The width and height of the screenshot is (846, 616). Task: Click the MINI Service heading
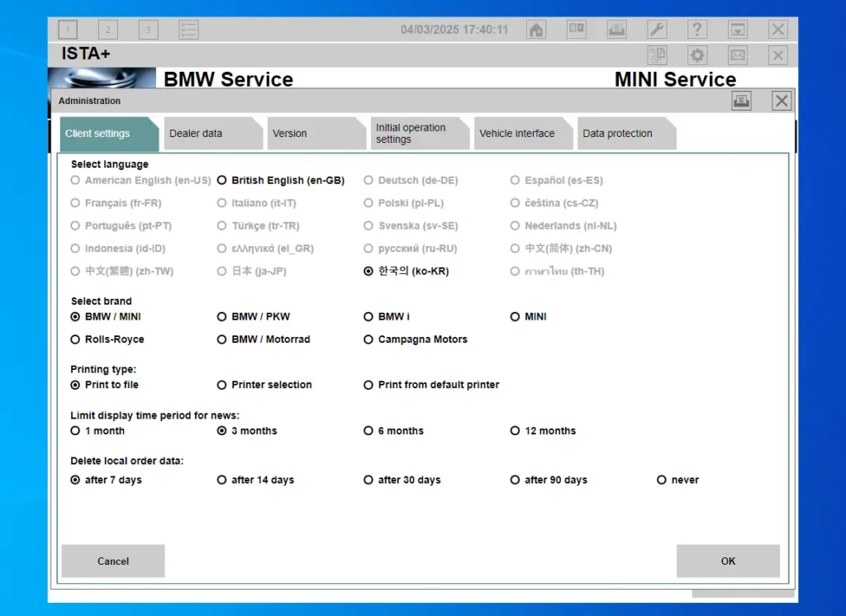pyautogui.click(x=675, y=79)
